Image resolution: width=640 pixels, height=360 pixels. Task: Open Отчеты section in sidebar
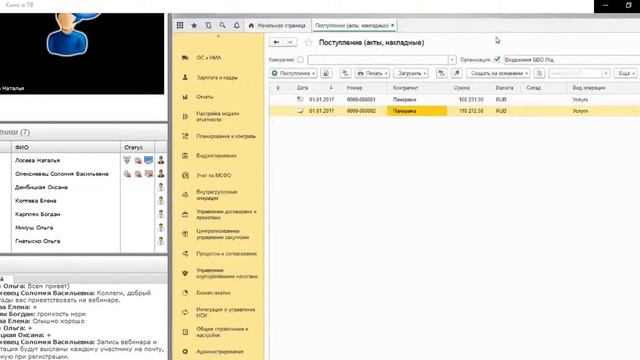[204, 97]
